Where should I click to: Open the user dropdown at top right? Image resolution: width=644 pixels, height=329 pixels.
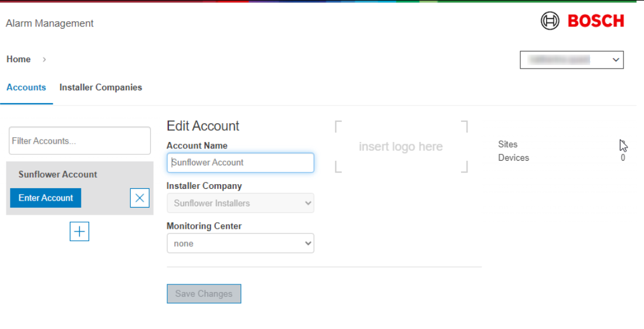tap(571, 60)
